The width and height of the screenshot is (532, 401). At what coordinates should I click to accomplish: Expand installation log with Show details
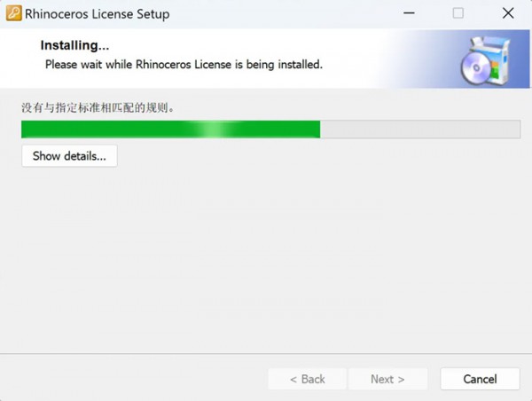69,156
